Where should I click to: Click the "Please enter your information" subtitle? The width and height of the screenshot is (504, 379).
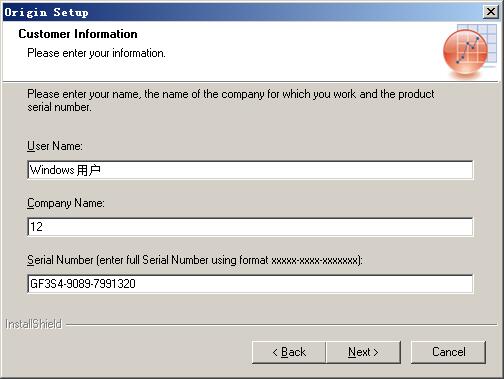click(96, 53)
